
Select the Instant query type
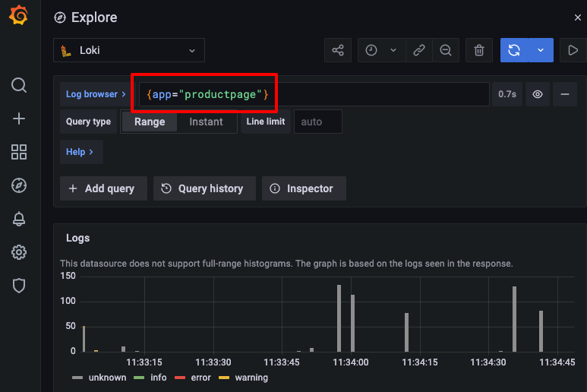206,122
